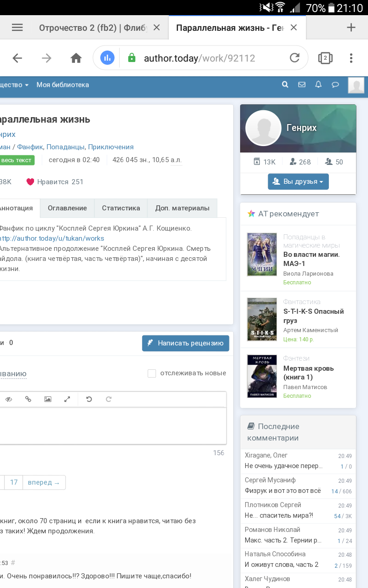The height and width of the screenshot is (588, 368).
Task: Reload the author.today page
Action: (294, 58)
